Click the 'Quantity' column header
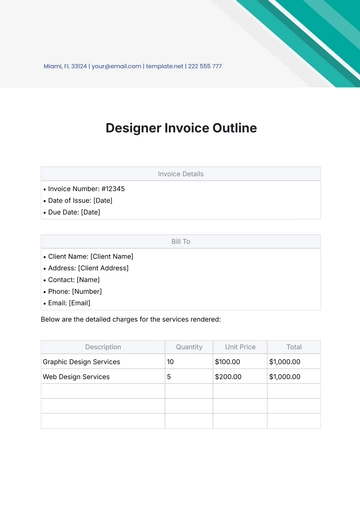Viewport: 360px width, 509px height. click(x=189, y=347)
